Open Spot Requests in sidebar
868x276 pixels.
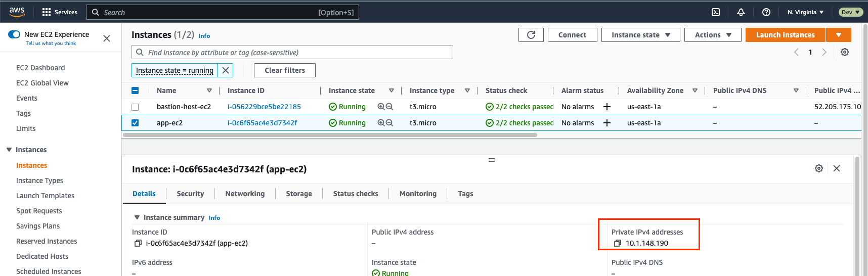(39, 211)
